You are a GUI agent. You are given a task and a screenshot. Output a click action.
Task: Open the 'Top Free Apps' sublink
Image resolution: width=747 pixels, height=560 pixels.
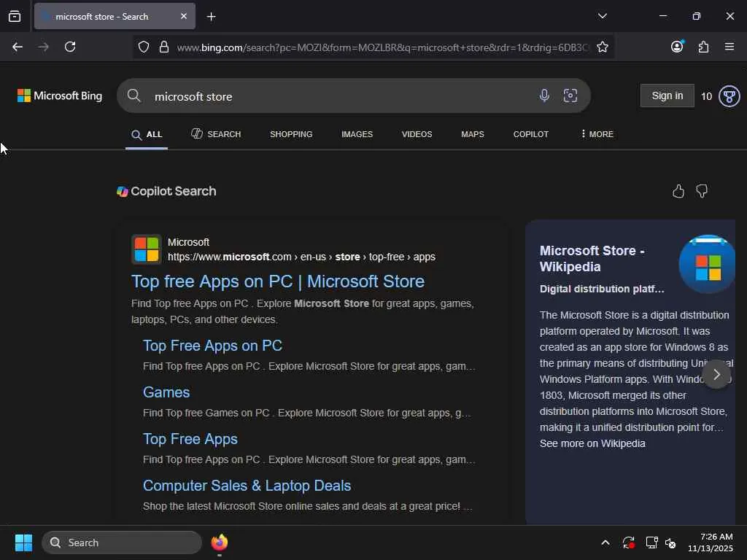coord(190,439)
